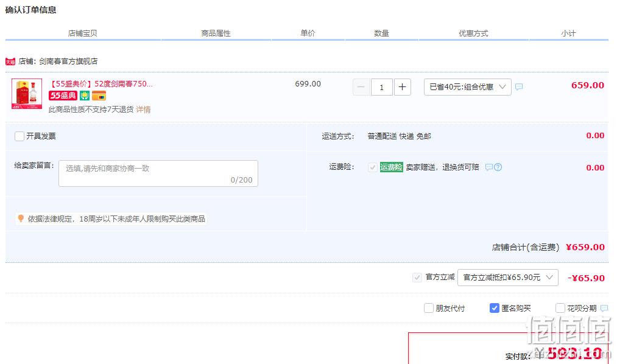
Task: Open the 官方立减抵扣¥65.90元 dropdown
Action: [x=507, y=278]
